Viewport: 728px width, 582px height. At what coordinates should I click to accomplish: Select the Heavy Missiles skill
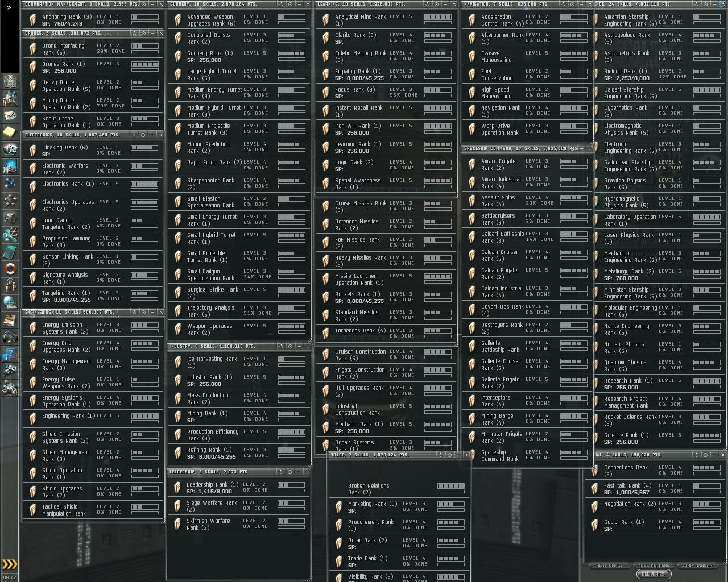386,261
